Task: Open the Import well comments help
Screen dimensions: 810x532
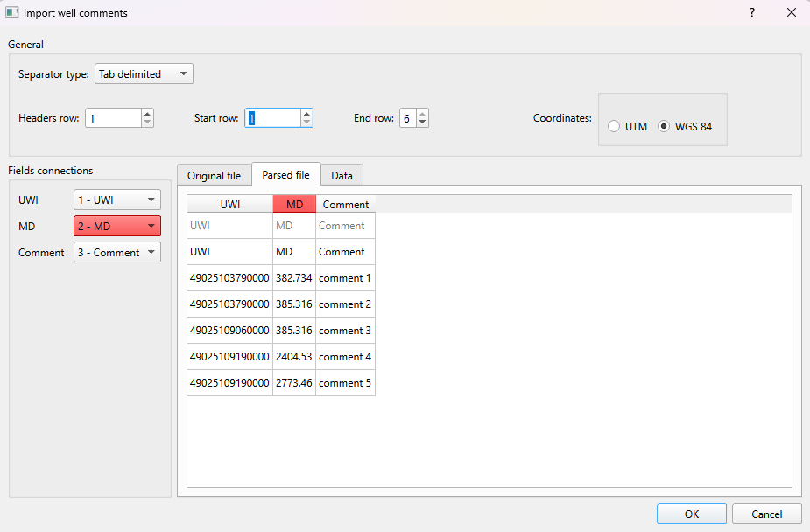Action: click(x=751, y=12)
